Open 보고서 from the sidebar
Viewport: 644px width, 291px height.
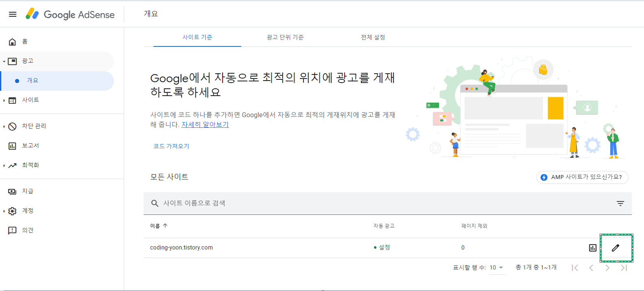57,146
